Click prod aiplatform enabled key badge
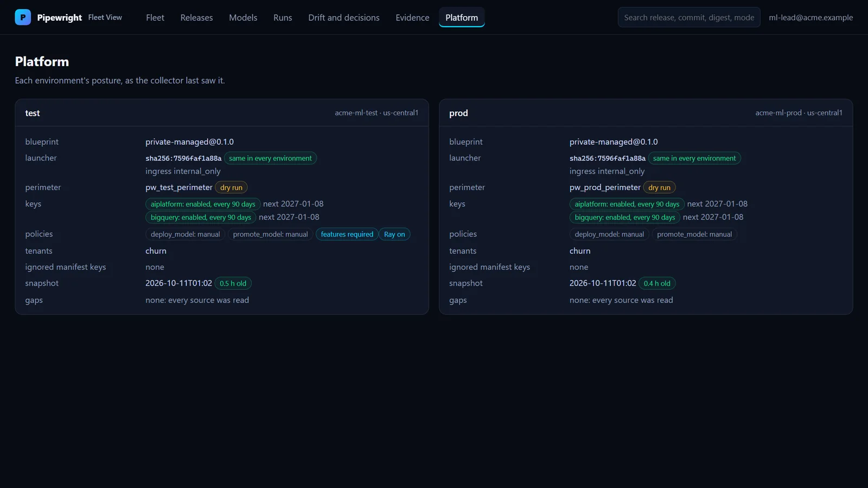This screenshot has height=488, width=868. point(627,204)
